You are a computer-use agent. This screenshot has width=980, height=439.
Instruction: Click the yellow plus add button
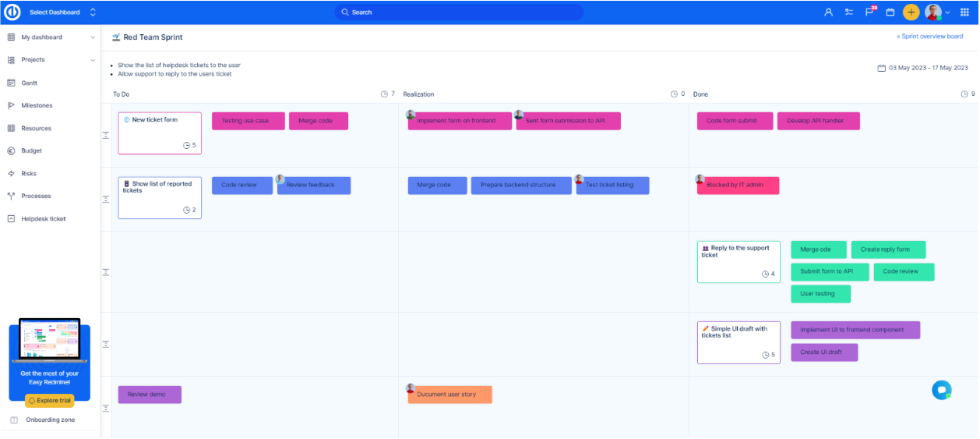(911, 12)
